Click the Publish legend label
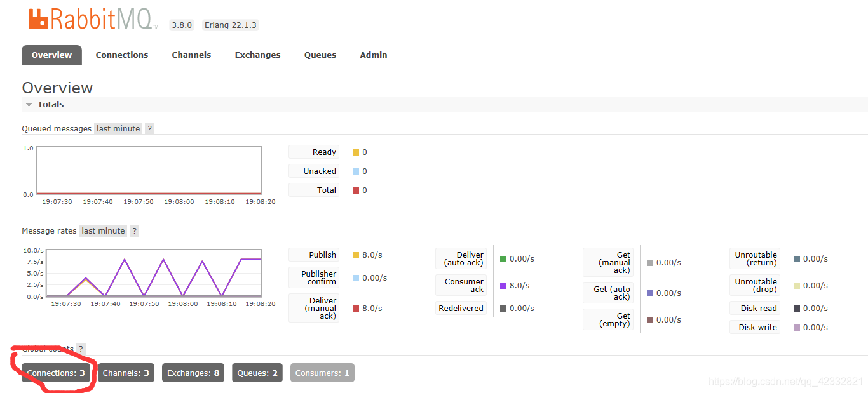This screenshot has height=393, width=868. tap(314, 255)
